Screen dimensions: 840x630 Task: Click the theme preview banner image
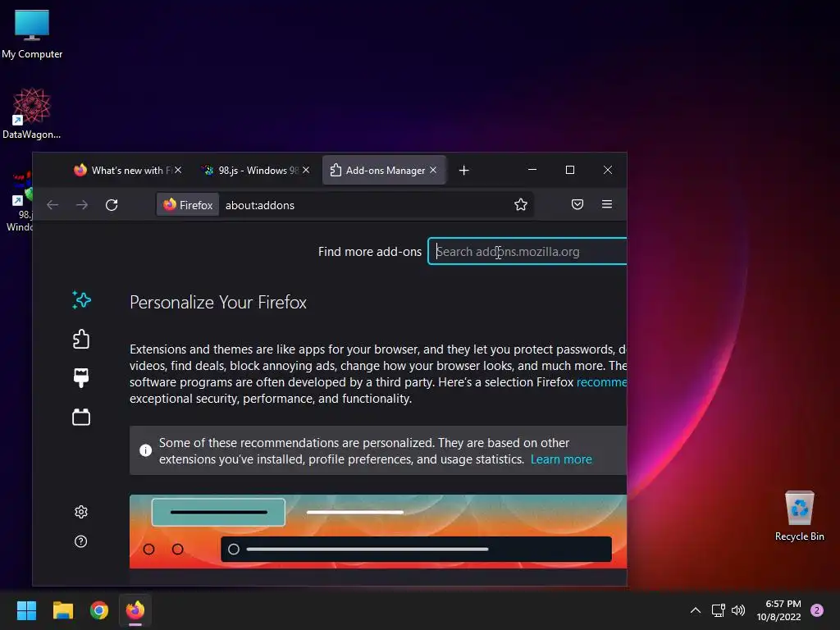(x=378, y=532)
